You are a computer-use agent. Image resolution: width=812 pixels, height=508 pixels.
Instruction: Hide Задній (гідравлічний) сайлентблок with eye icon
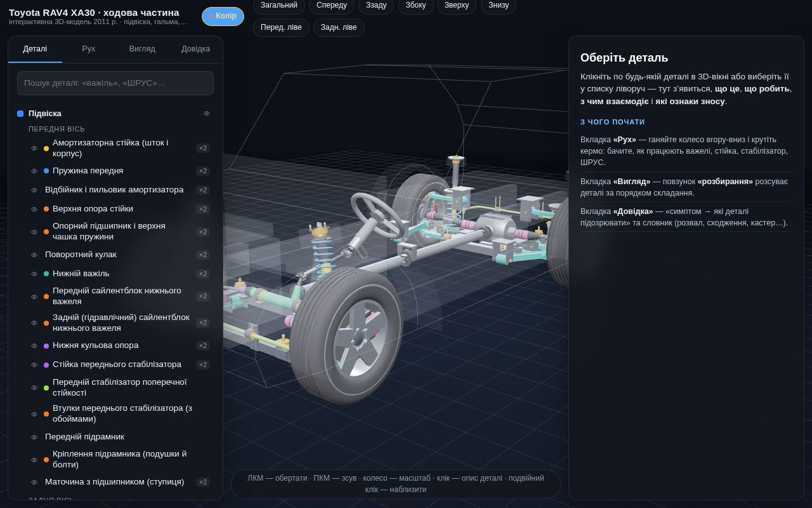click(34, 323)
